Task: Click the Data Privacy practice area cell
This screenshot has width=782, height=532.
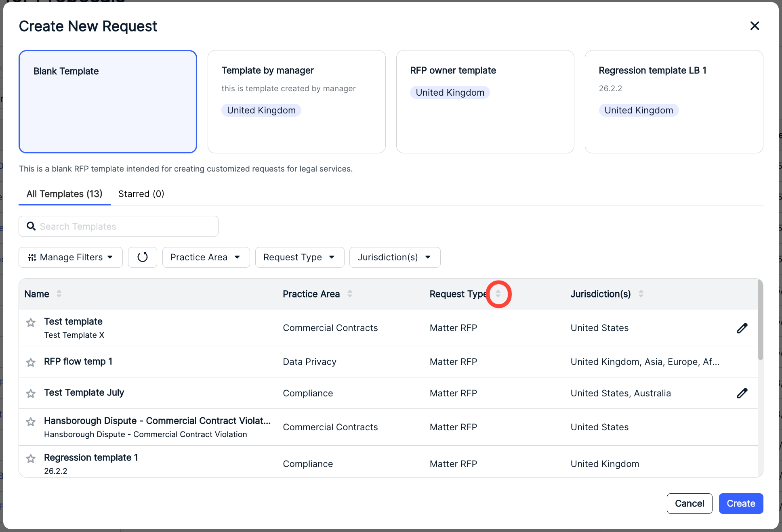Action: (x=309, y=362)
